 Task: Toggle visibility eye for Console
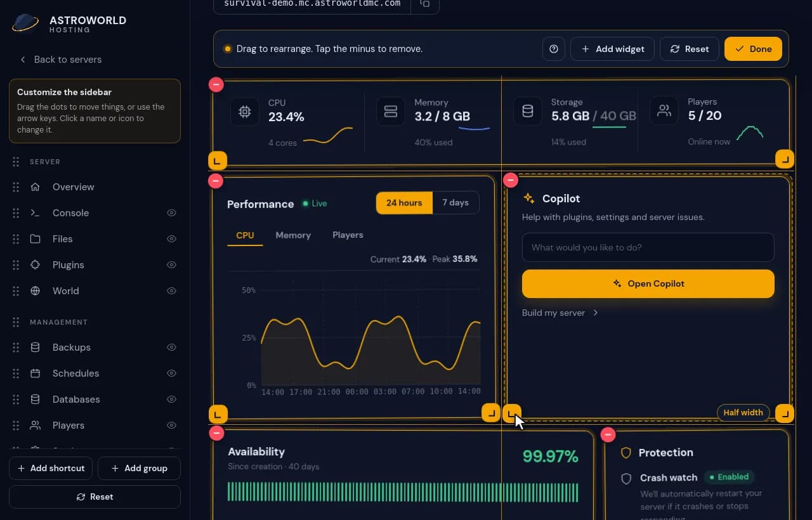click(x=171, y=213)
